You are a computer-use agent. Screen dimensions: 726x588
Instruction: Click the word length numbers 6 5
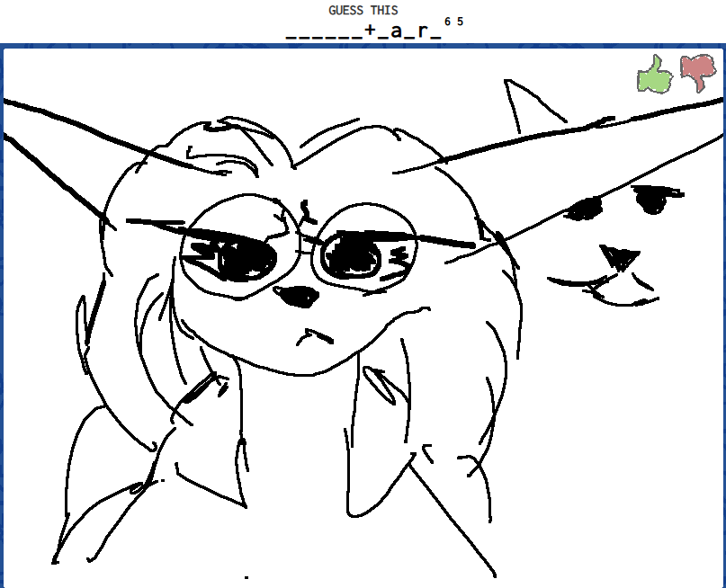coord(454,22)
